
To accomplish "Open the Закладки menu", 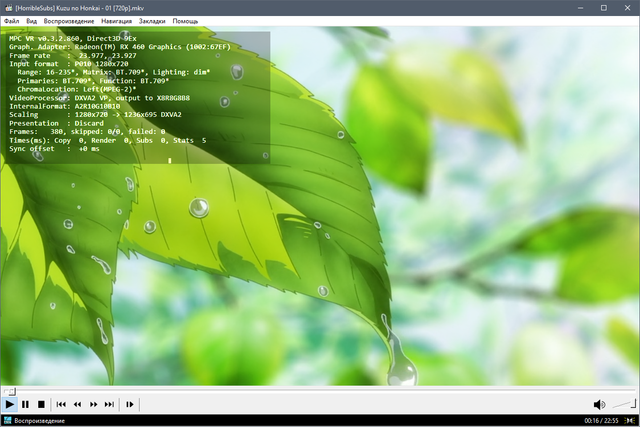I will pyautogui.click(x=152, y=21).
